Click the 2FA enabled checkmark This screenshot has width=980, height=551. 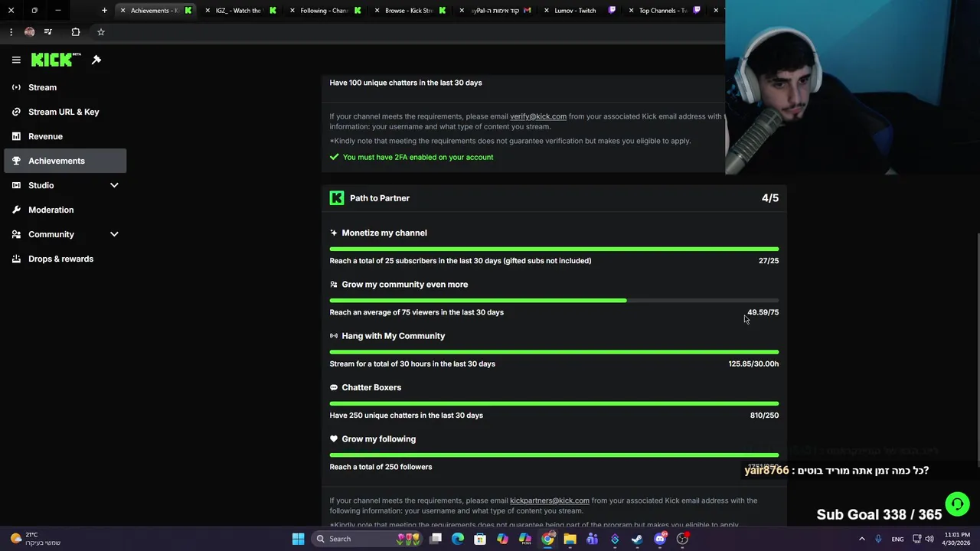(334, 157)
